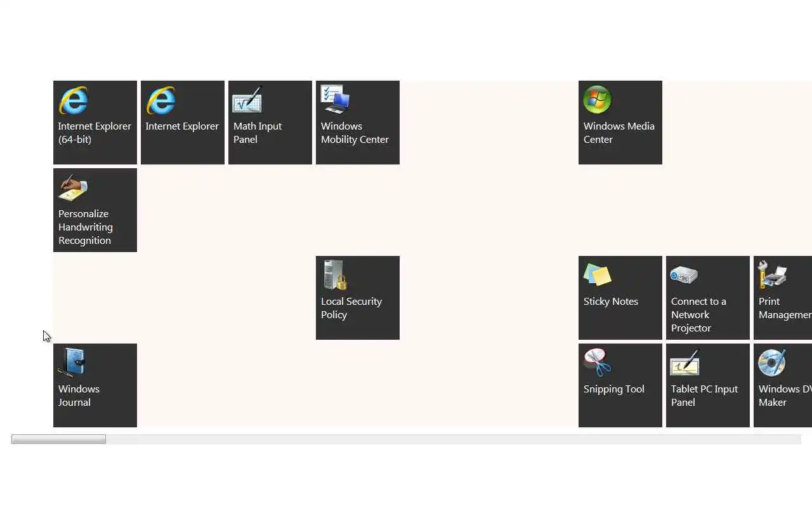This screenshot has width=812, height=508.
Task: Launch Sticky Notes icon
Action: tap(598, 276)
